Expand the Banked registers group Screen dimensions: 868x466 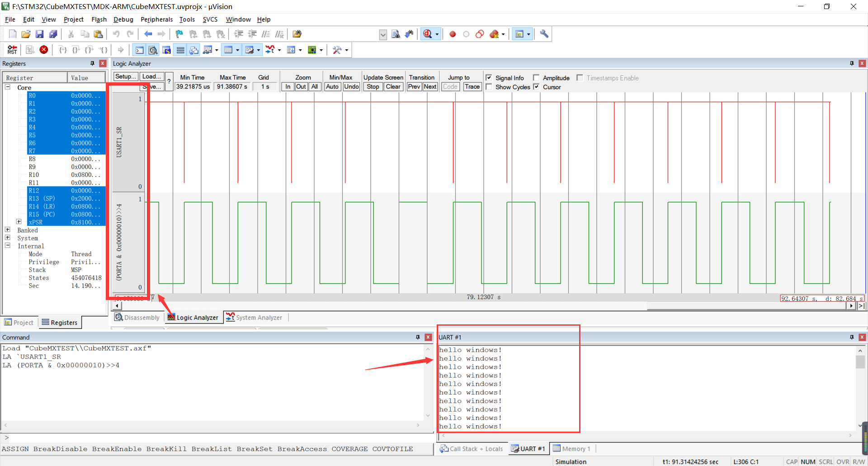click(7, 230)
